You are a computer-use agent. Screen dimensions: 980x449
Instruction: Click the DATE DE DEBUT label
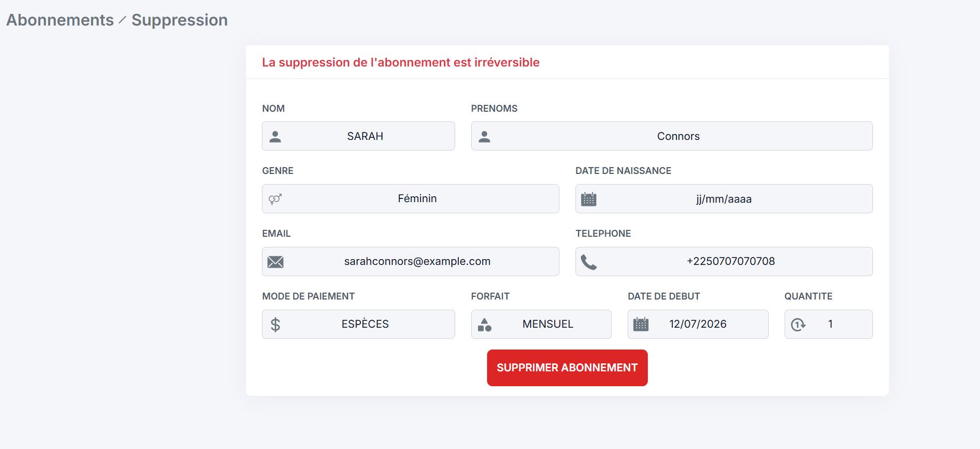coord(664,296)
